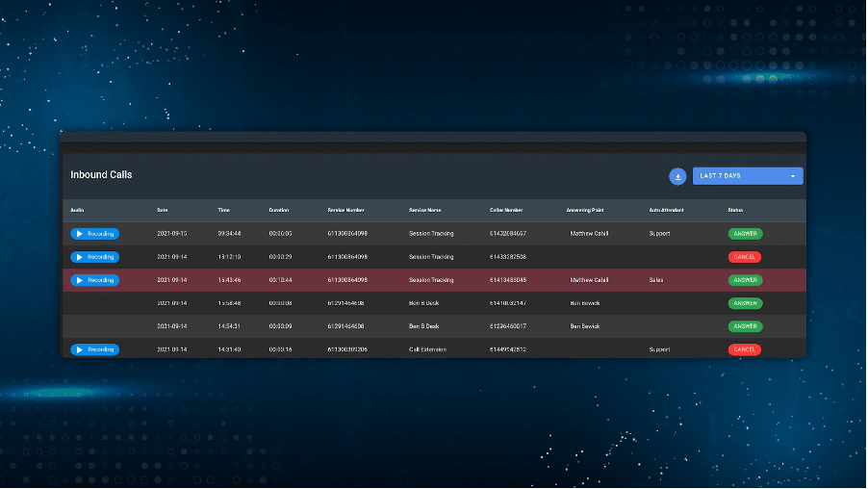Viewport: 868px width, 489px height.
Task: Click the Auto Attendant column header
Action: point(667,210)
